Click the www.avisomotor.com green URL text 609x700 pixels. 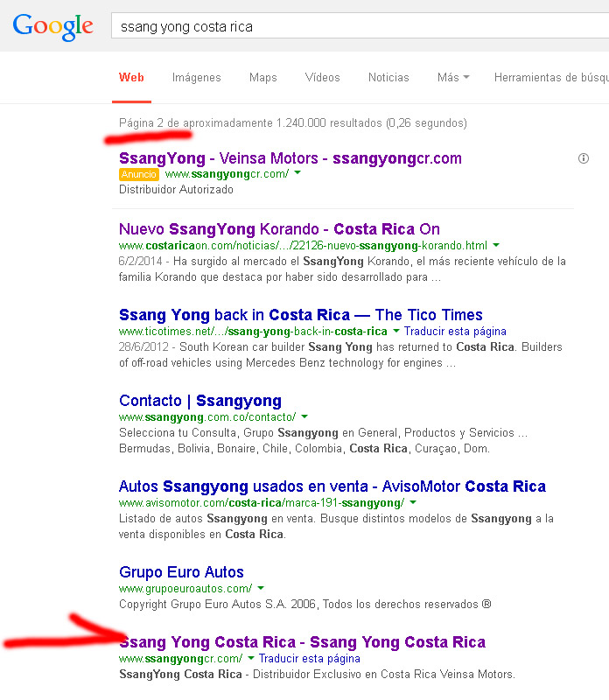tap(262, 502)
